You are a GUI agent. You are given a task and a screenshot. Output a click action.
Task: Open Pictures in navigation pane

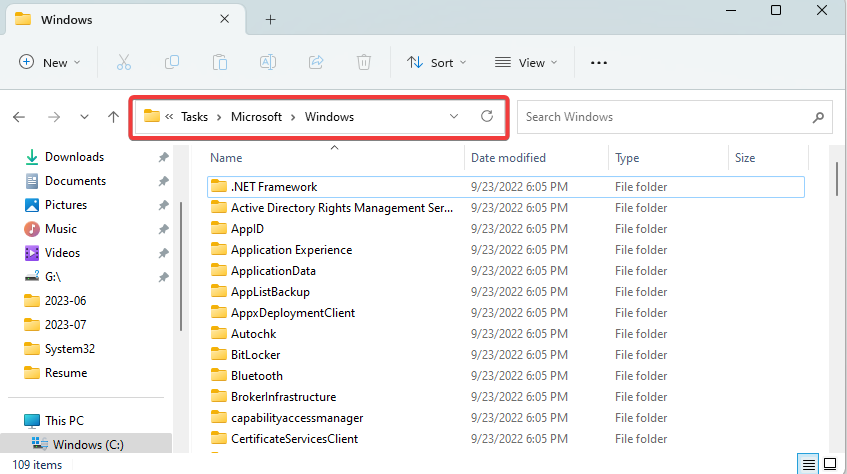tap(65, 205)
